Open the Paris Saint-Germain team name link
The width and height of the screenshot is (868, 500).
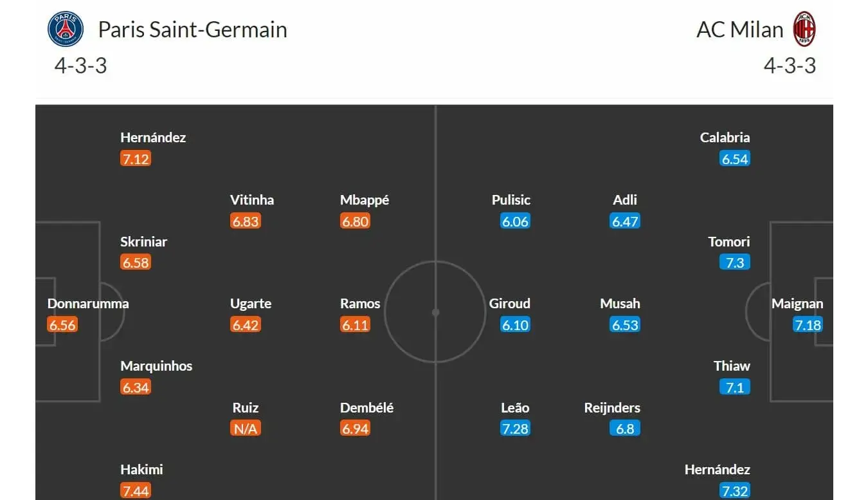pos(192,30)
